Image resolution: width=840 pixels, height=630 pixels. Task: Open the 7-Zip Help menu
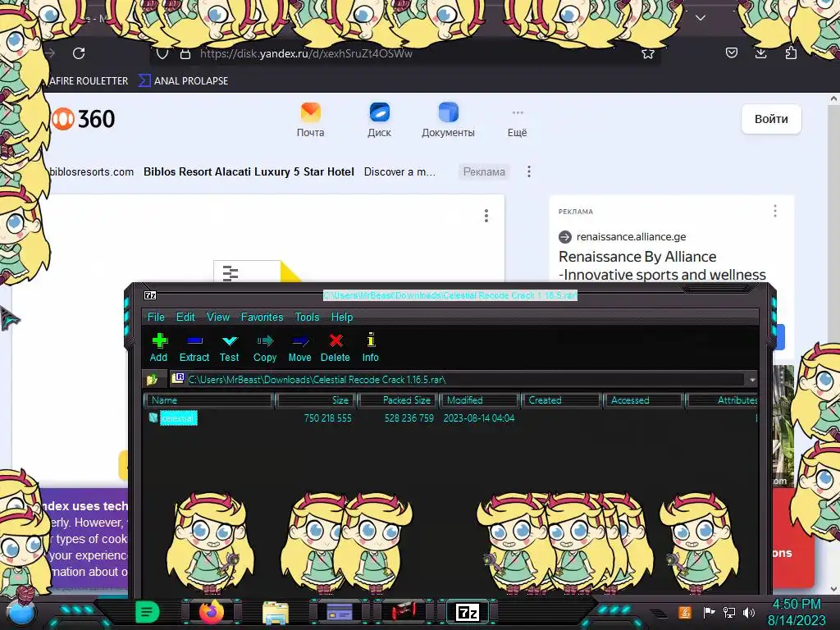(x=342, y=317)
